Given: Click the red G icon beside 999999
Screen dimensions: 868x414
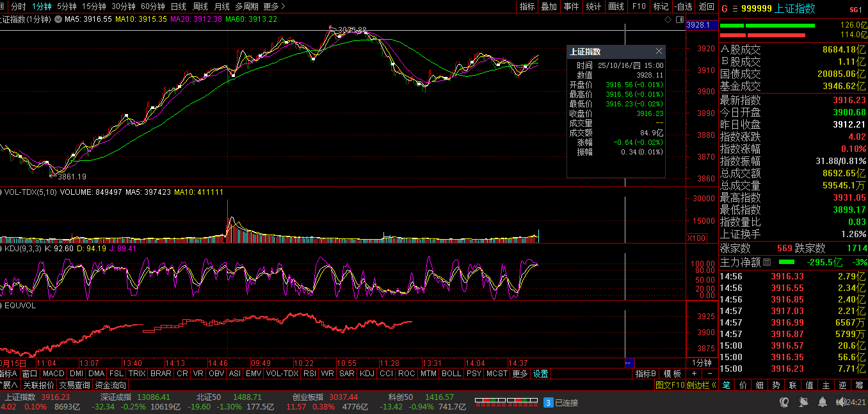Looking at the screenshot, I should coord(725,9).
